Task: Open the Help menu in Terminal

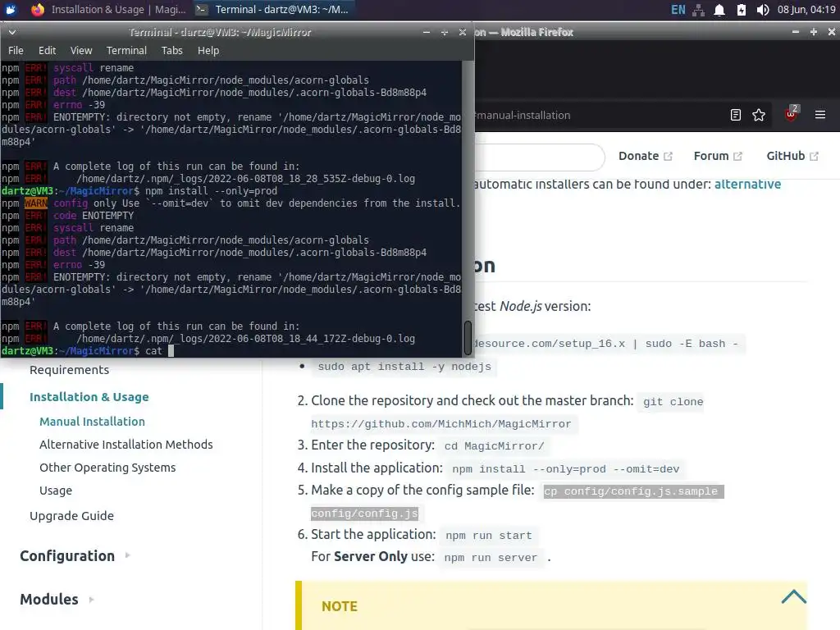Action: click(x=208, y=50)
